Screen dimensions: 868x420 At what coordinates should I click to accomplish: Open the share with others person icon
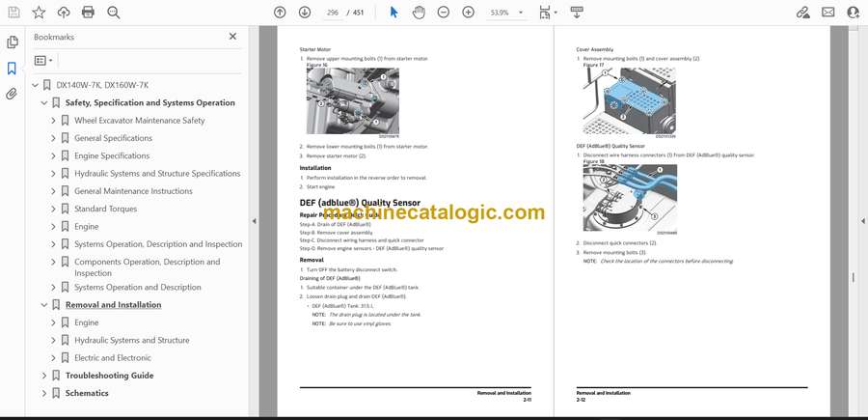click(x=854, y=13)
